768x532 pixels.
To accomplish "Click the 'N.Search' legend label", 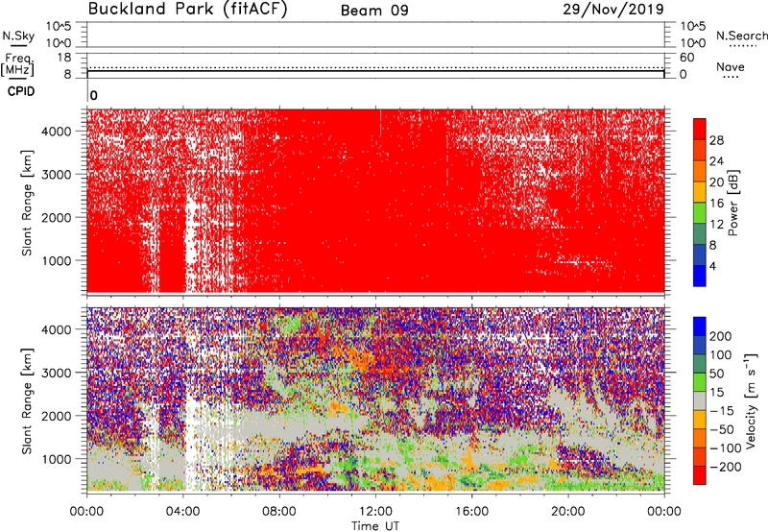I will [741, 36].
